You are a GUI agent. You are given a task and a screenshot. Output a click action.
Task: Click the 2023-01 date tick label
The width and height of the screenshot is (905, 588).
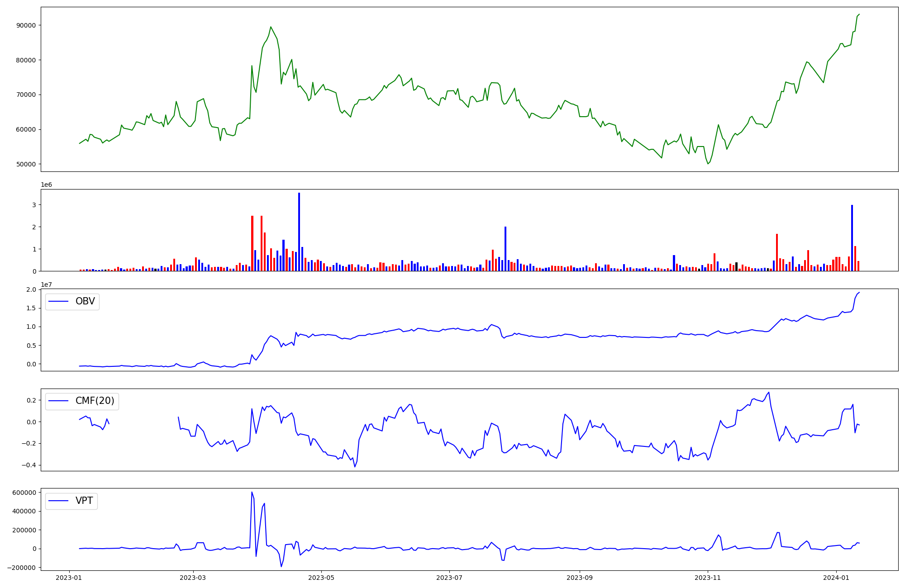click(69, 578)
